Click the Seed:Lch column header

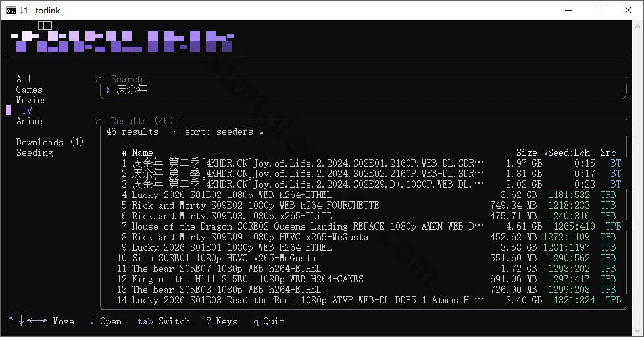[x=568, y=153]
